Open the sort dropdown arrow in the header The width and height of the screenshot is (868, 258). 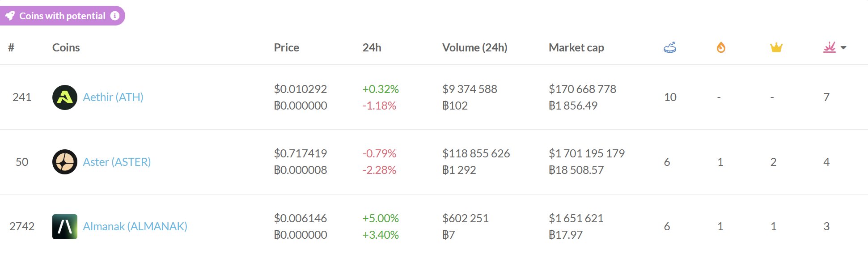843,48
